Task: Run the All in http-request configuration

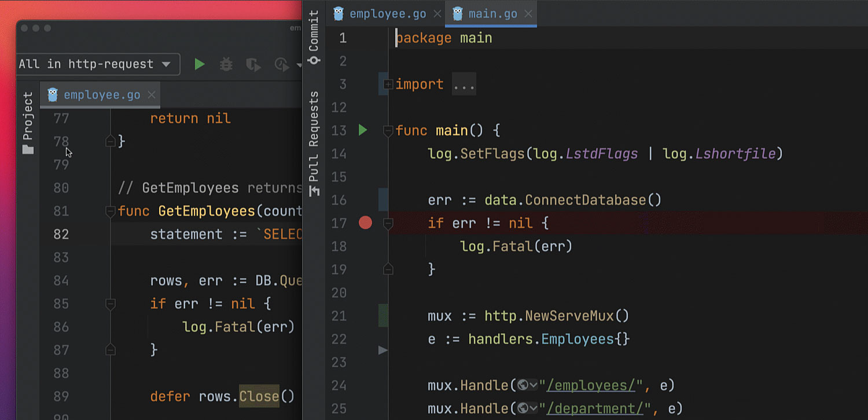Action: pos(200,64)
